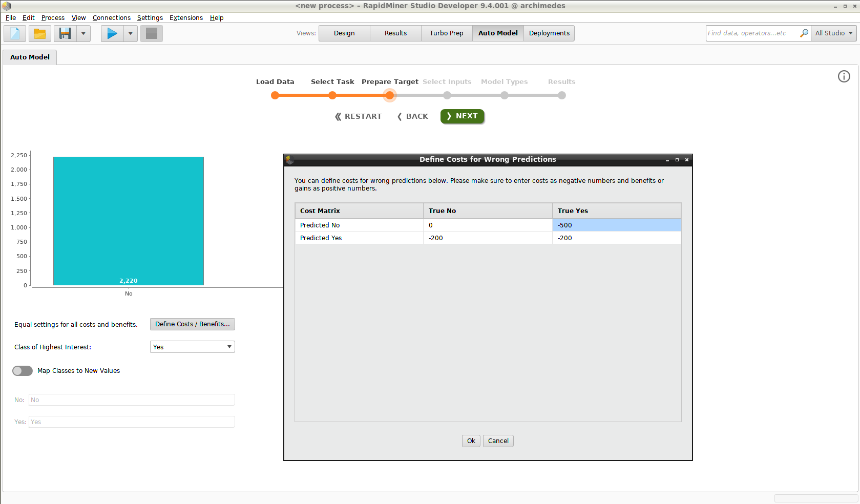Switch to the Turbo Prep view
This screenshot has height=504, width=860.
pyautogui.click(x=447, y=33)
